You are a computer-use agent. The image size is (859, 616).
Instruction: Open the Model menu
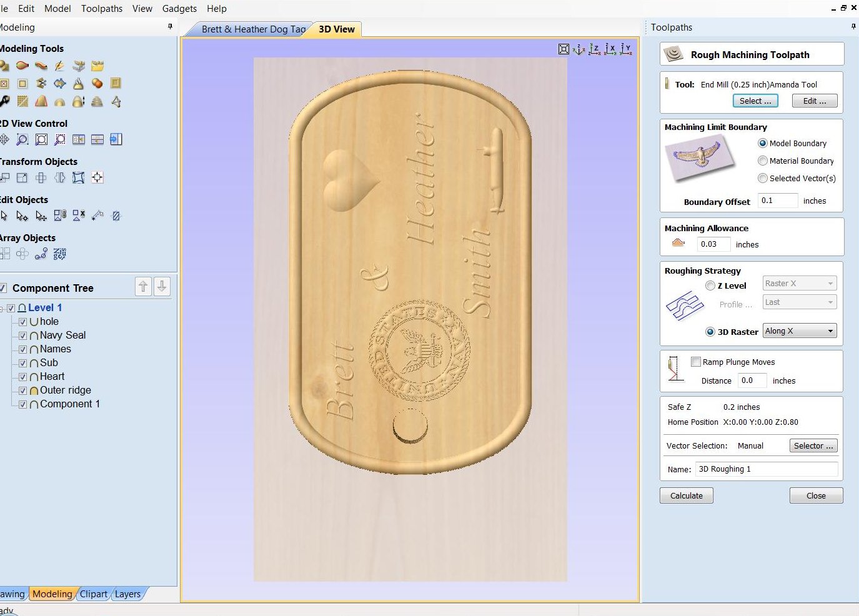(x=57, y=9)
